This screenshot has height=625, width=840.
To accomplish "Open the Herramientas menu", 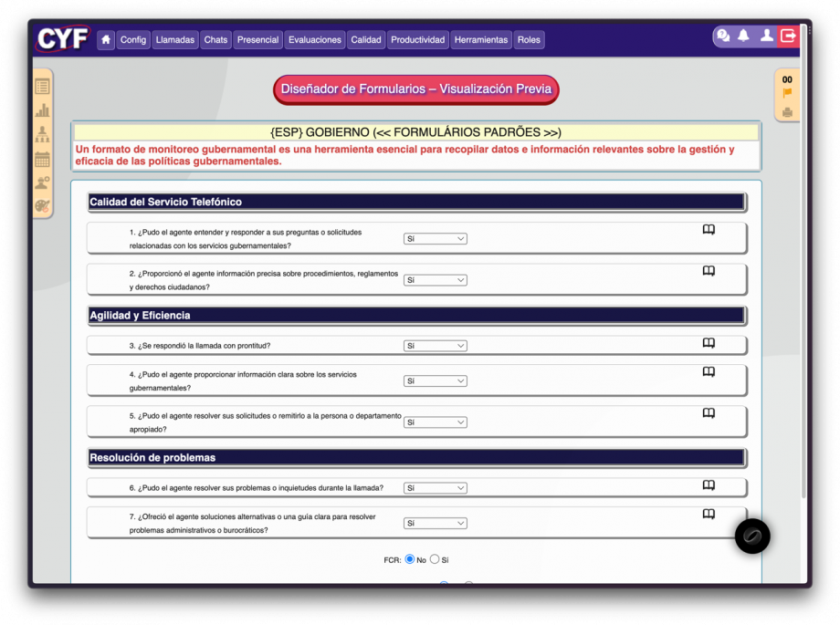I will (x=481, y=40).
